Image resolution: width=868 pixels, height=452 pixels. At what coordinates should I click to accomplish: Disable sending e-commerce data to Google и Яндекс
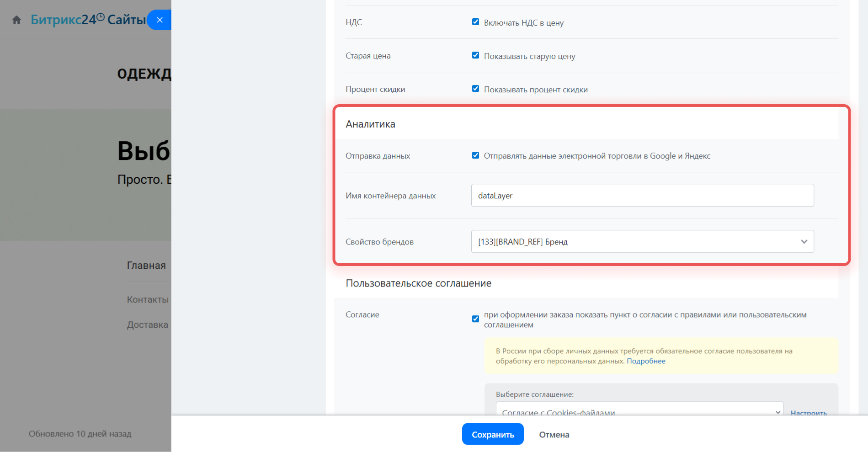475,155
